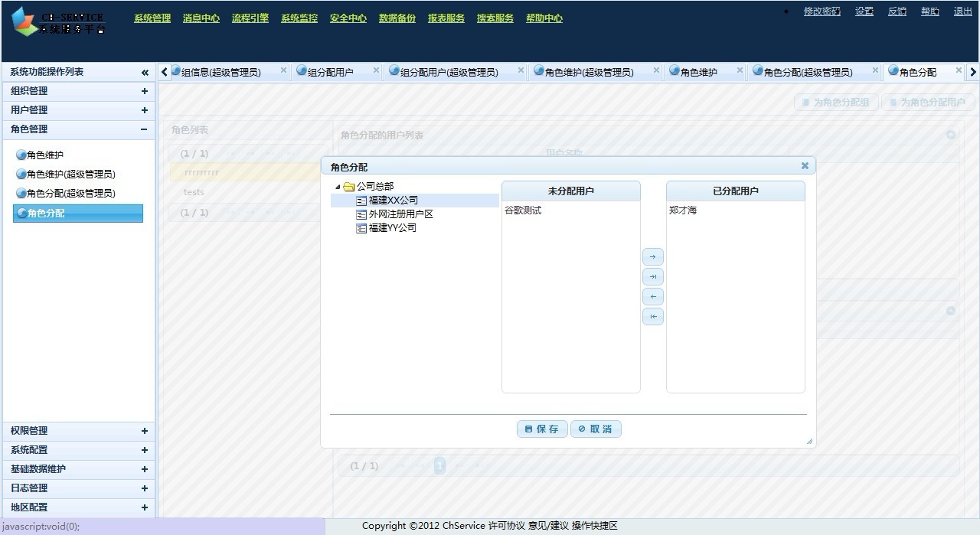Select 谷歌测试 in unassigned users

pyautogui.click(x=523, y=210)
